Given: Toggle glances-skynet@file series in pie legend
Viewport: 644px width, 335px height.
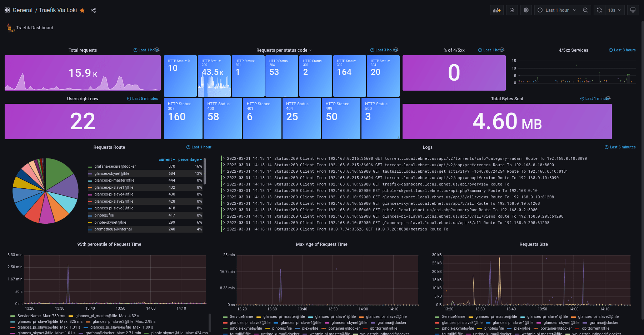Looking at the screenshot, I should tap(112, 173).
